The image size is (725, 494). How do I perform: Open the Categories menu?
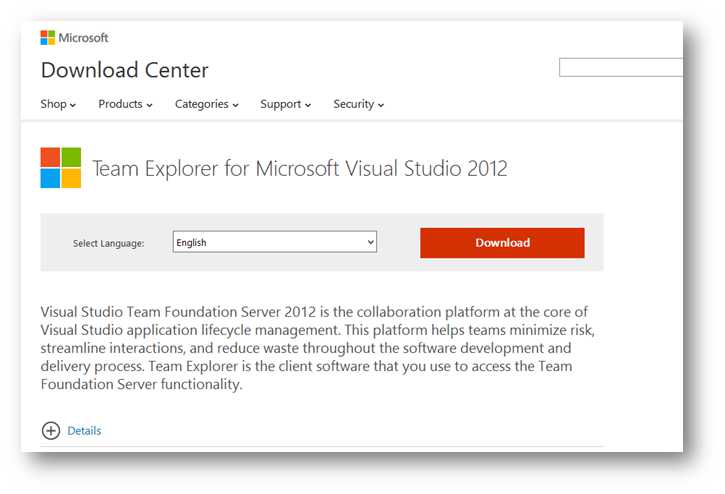[207, 104]
